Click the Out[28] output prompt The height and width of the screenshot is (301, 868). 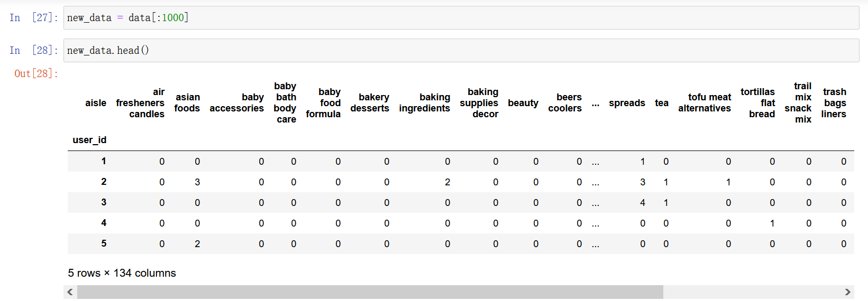pyautogui.click(x=36, y=74)
